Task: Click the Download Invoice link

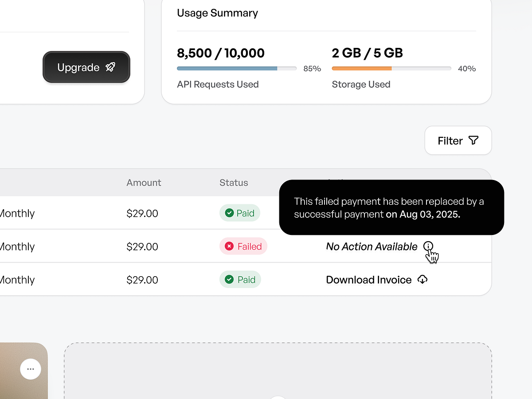Action: 368,280
